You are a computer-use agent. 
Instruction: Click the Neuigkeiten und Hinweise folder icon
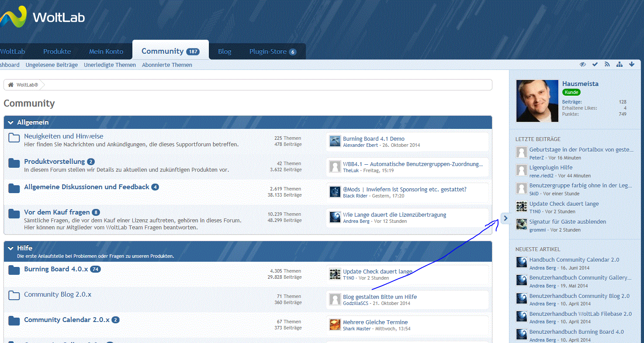click(14, 138)
